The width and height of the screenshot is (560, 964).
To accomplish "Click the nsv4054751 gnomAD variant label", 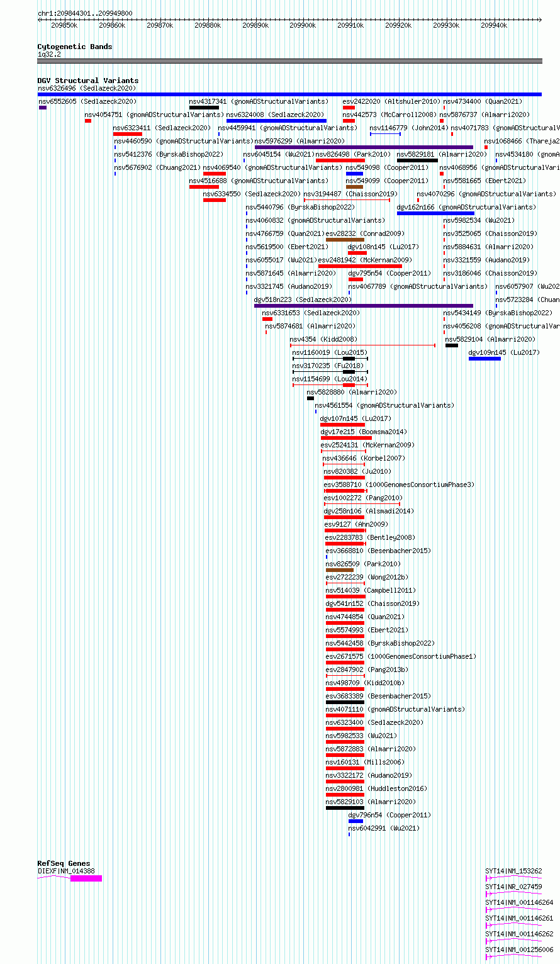I will [154, 115].
